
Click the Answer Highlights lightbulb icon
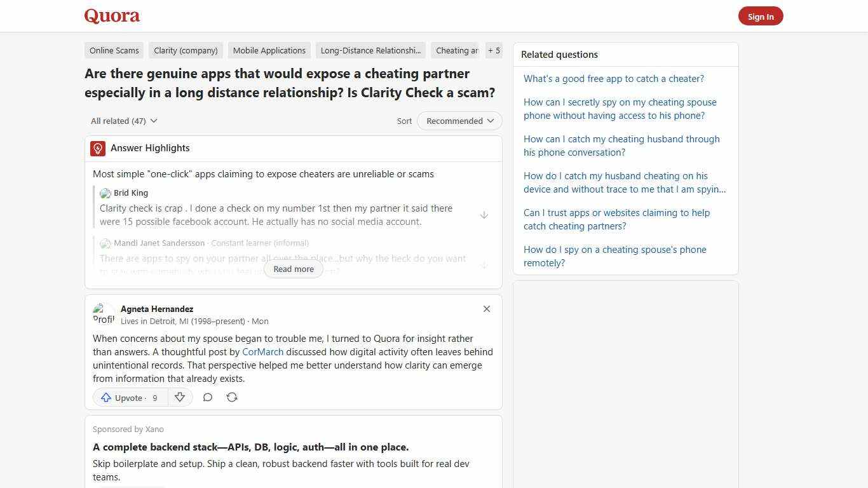(x=97, y=148)
